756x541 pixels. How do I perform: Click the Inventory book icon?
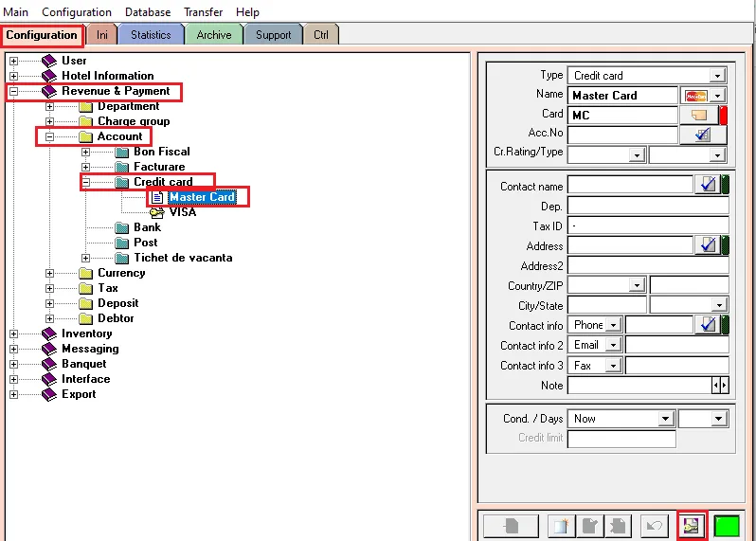coord(49,334)
